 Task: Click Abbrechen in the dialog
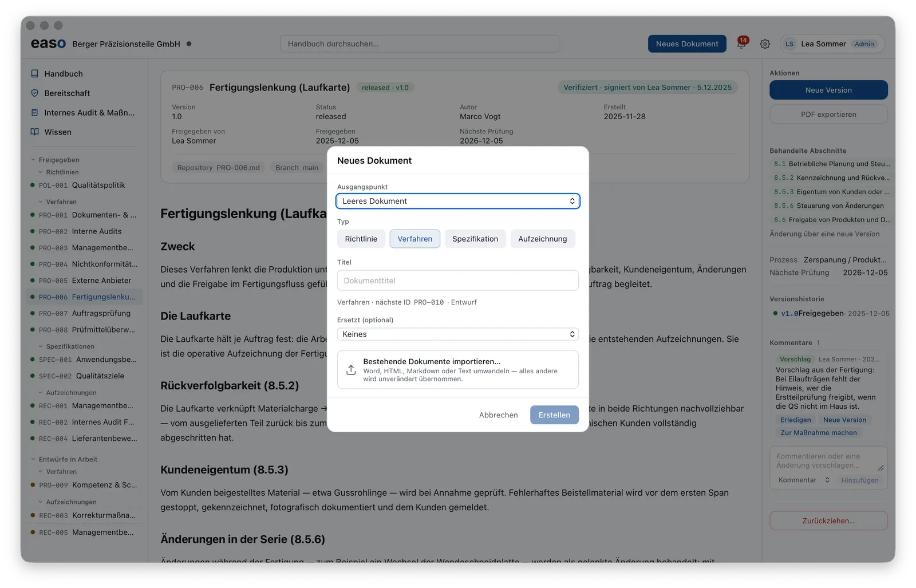click(x=499, y=415)
